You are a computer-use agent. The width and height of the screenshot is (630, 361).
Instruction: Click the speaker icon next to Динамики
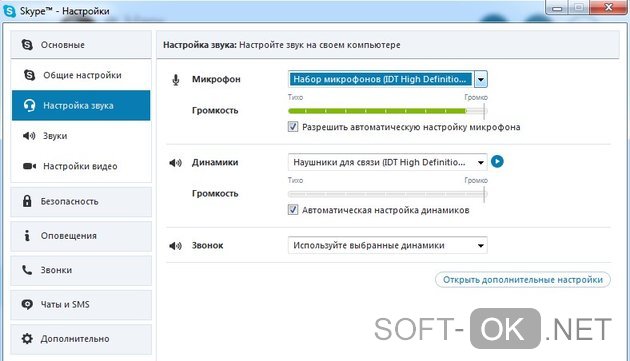point(176,163)
